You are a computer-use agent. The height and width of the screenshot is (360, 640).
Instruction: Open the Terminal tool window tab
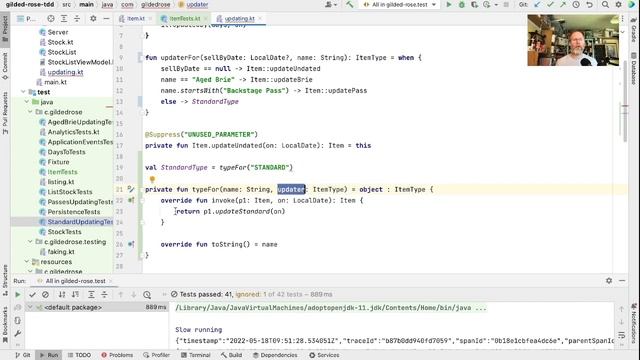196,355
